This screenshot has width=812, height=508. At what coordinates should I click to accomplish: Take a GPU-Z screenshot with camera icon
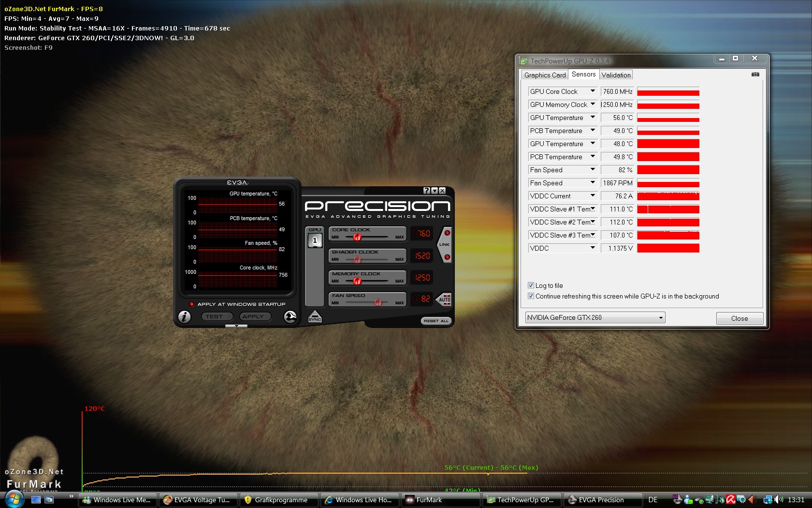[x=755, y=75]
